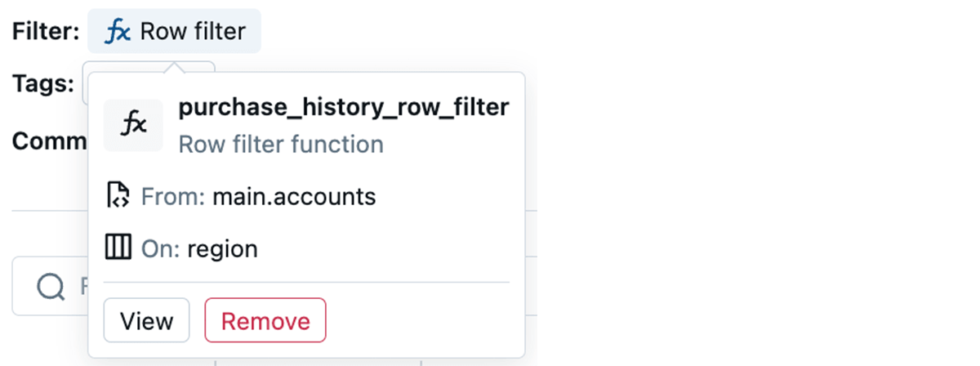Click the magnifier search icon

click(51, 286)
